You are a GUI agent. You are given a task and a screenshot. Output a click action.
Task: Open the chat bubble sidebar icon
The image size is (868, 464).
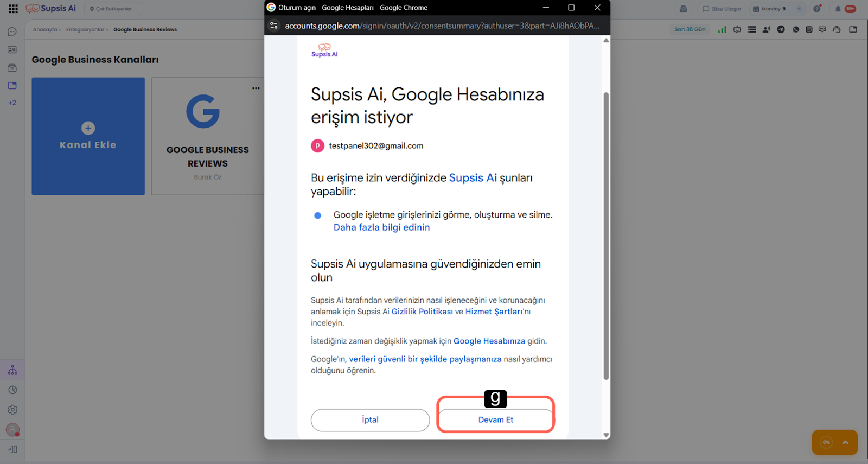coord(12,32)
